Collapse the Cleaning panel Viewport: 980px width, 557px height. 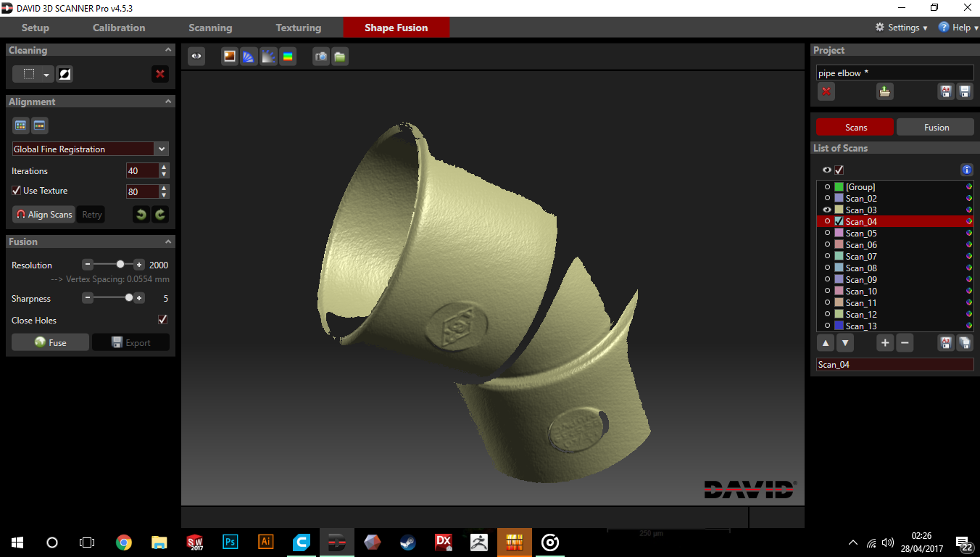(168, 50)
